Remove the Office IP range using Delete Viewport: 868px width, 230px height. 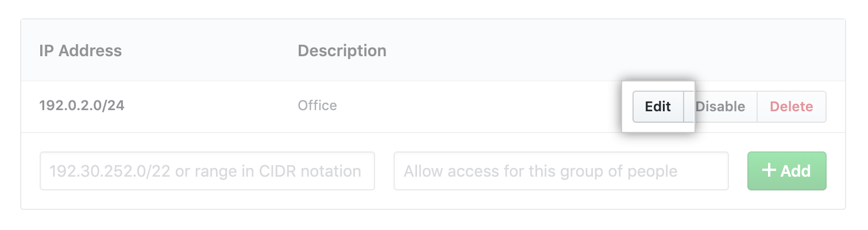pyautogui.click(x=791, y=107)
